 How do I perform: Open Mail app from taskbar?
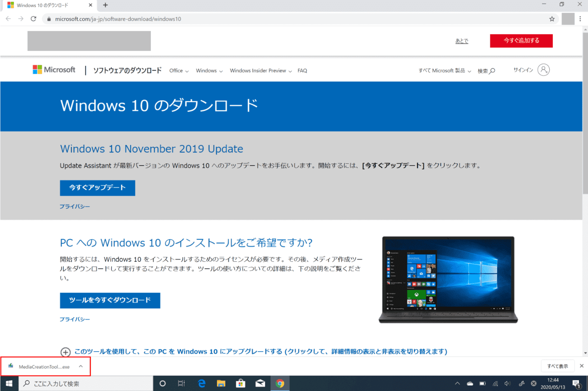pyautogui.click(x=260, y=383)
